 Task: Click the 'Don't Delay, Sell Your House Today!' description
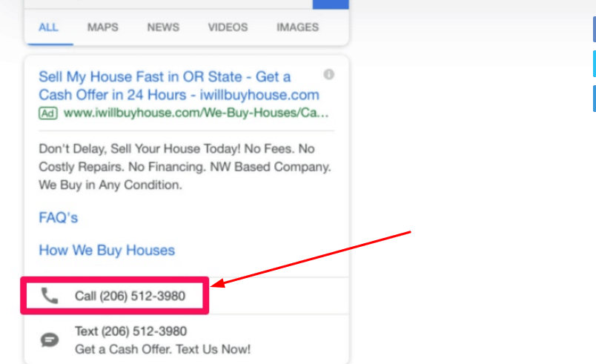(185, 167)
